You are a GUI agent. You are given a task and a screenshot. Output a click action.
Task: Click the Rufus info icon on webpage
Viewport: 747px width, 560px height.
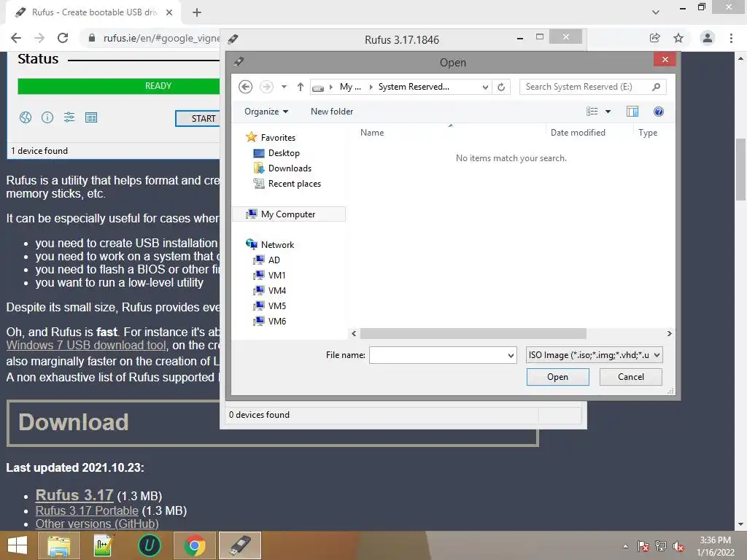pos(47,117)
